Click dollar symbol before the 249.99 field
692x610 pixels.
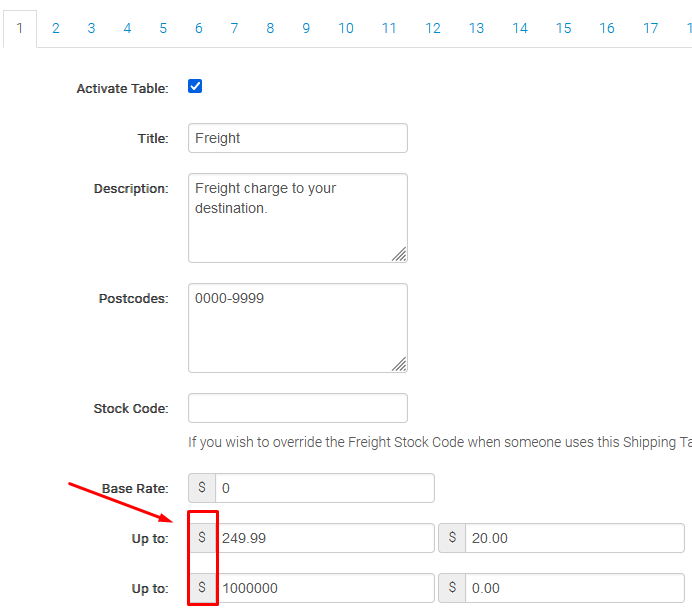[202, 538]
